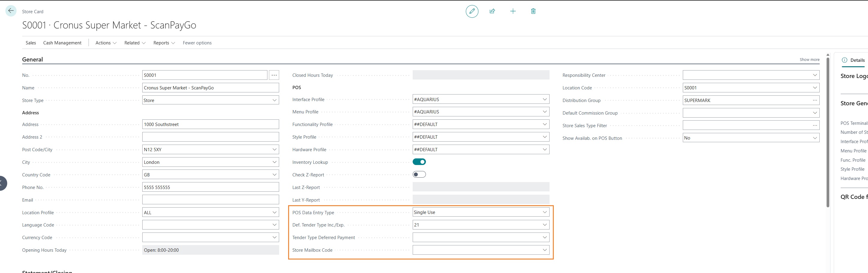
Task: Open Distribution Group ellipsis lookup
Action: pos(815,100)
